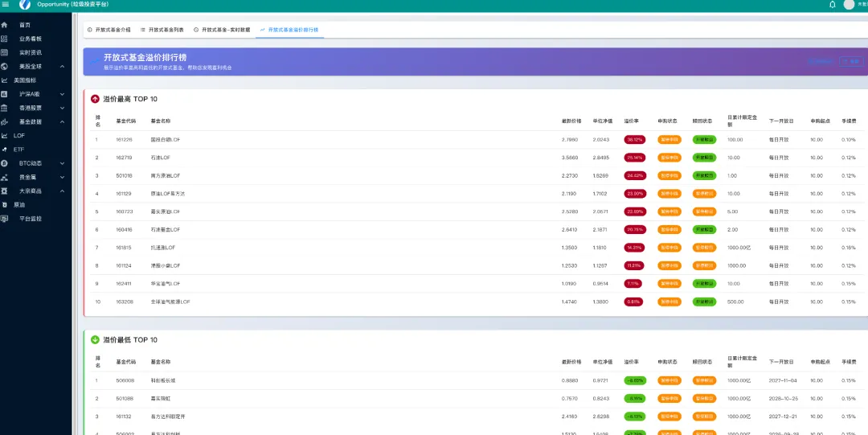Click the red up-arrow icon by 溢价最高 TOP 10
The width and height of the screenshot is (868, 435).
pos(95,99)
